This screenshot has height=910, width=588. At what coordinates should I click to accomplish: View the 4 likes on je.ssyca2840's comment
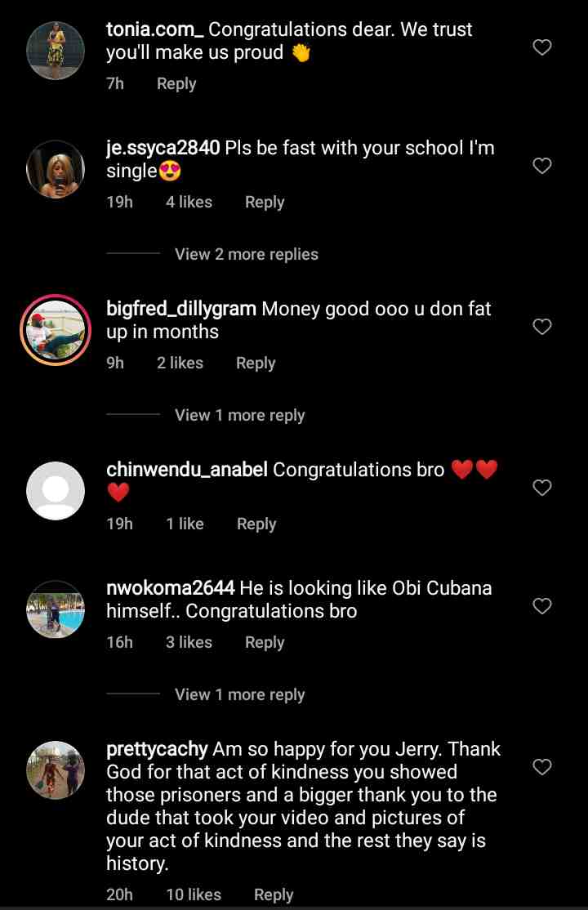189,202
